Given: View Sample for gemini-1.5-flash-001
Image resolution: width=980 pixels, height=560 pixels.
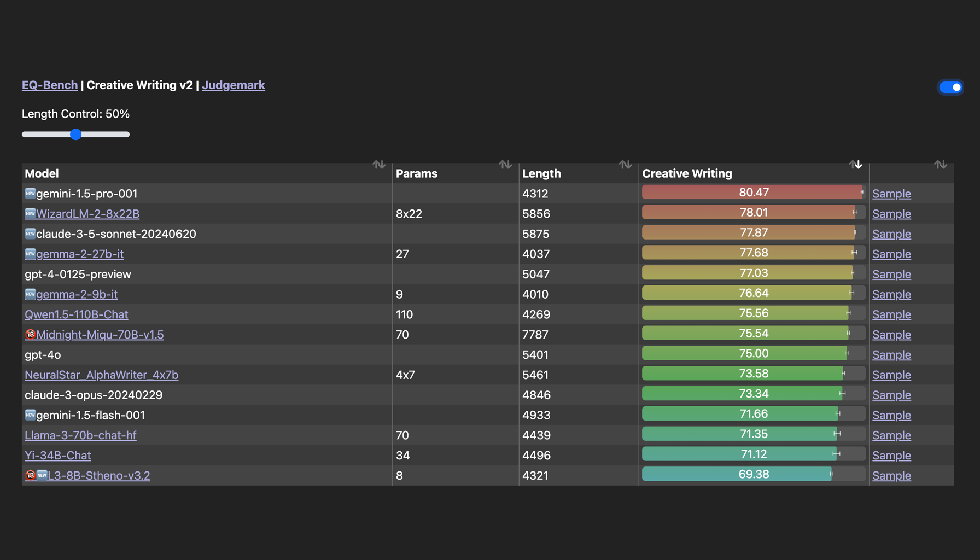Looking at the screenshot, I should coord(891,415).
